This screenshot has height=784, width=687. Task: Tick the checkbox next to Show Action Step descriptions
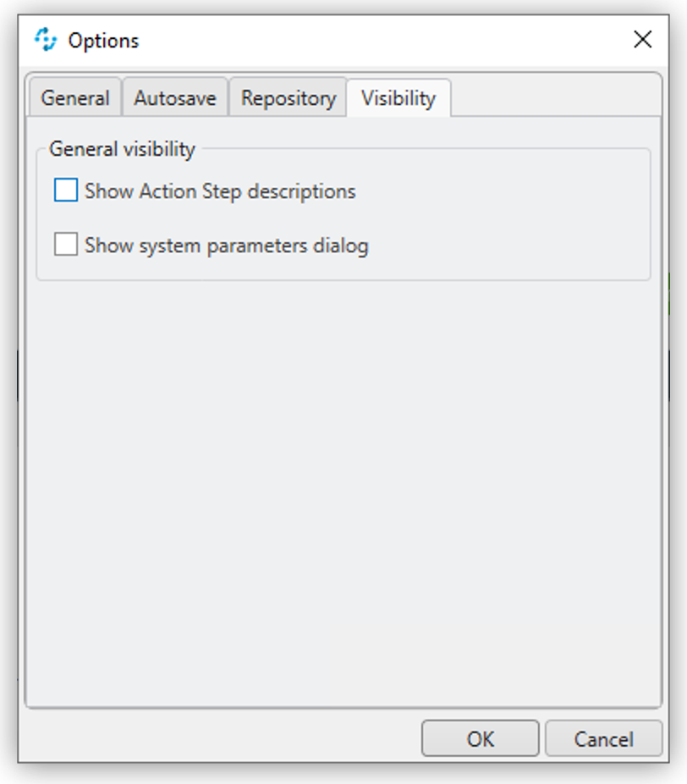point(67,190)
